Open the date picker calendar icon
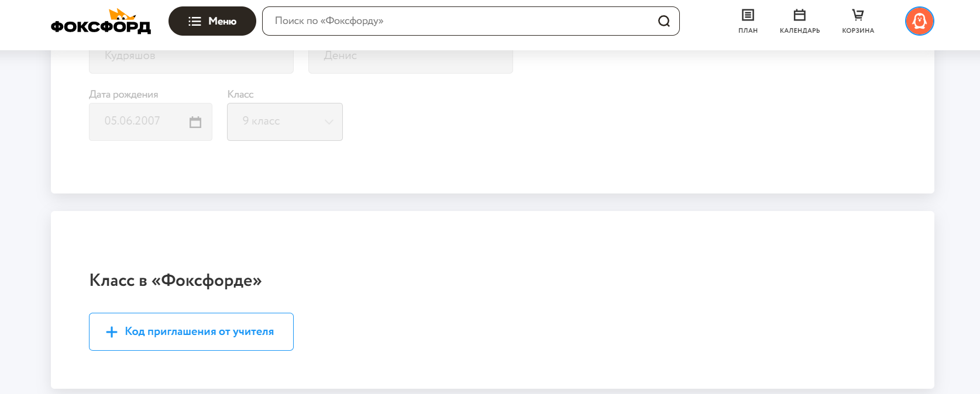The width and height of the screenshot is (980, 394). [195, 122]
